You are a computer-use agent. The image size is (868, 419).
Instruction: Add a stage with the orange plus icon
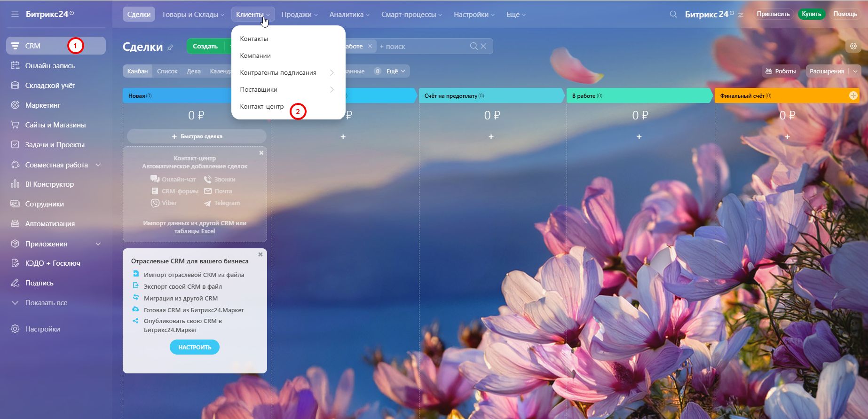(853, 95)
